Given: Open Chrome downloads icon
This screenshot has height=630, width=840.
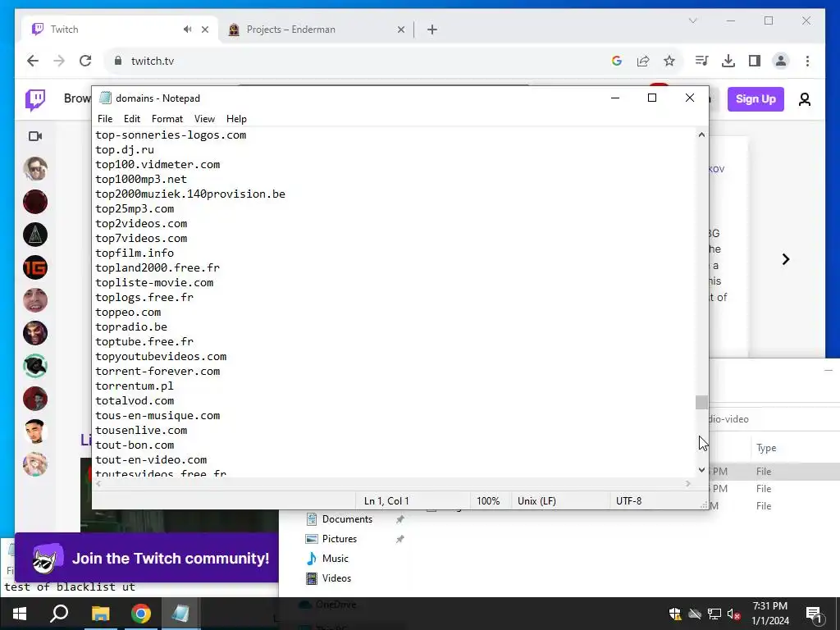Looking at the screenshot, I should (x=728, y=61).
